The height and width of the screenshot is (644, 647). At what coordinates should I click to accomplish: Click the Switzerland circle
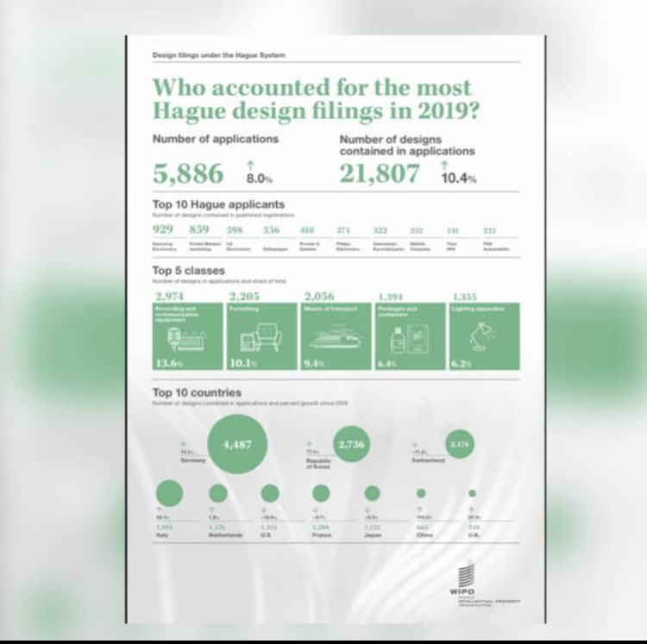point(459,444)
